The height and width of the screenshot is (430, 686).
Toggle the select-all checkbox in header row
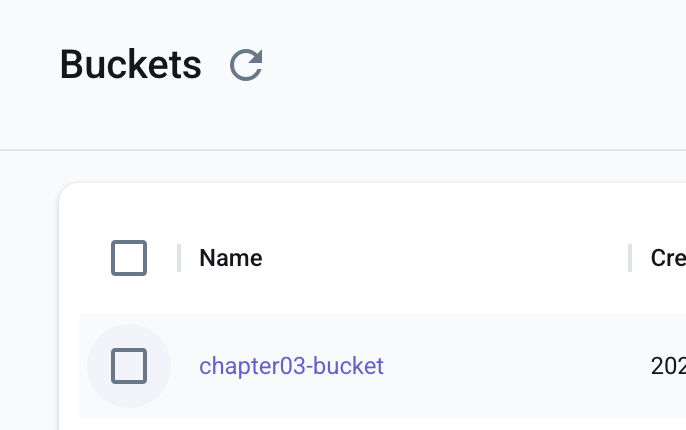coord(129,258)
